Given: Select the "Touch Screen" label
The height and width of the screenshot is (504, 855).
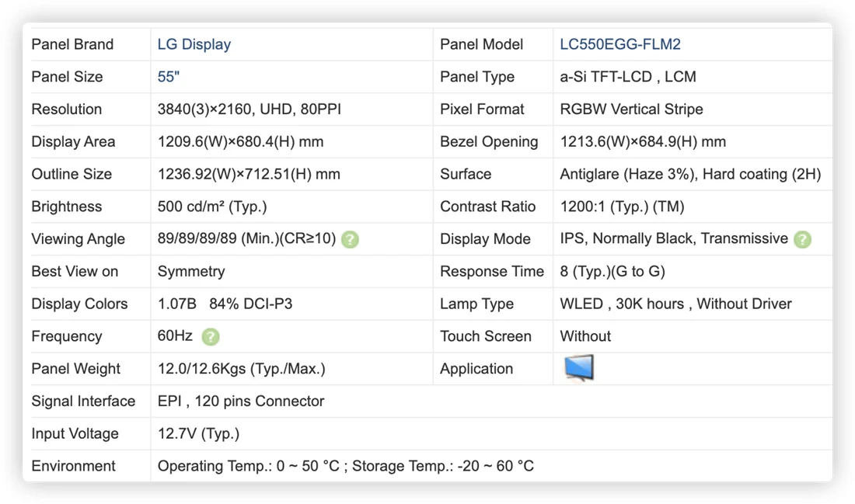Looking at the screenshot, I should click(485, 336).
